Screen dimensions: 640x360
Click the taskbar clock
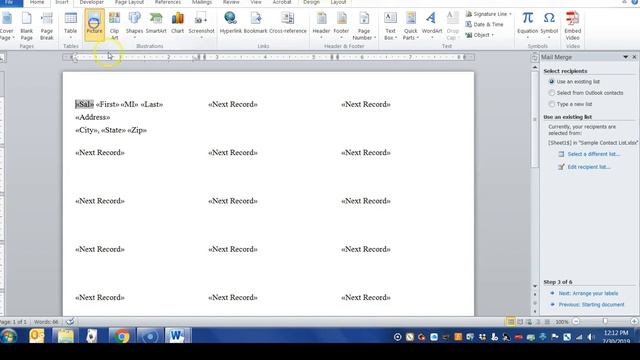coord(616,337)
